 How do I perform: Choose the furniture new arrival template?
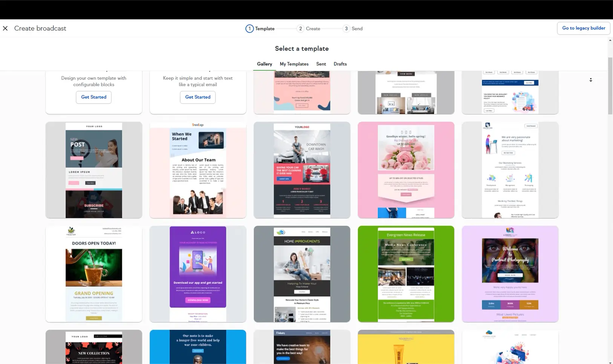coord(406,92)
